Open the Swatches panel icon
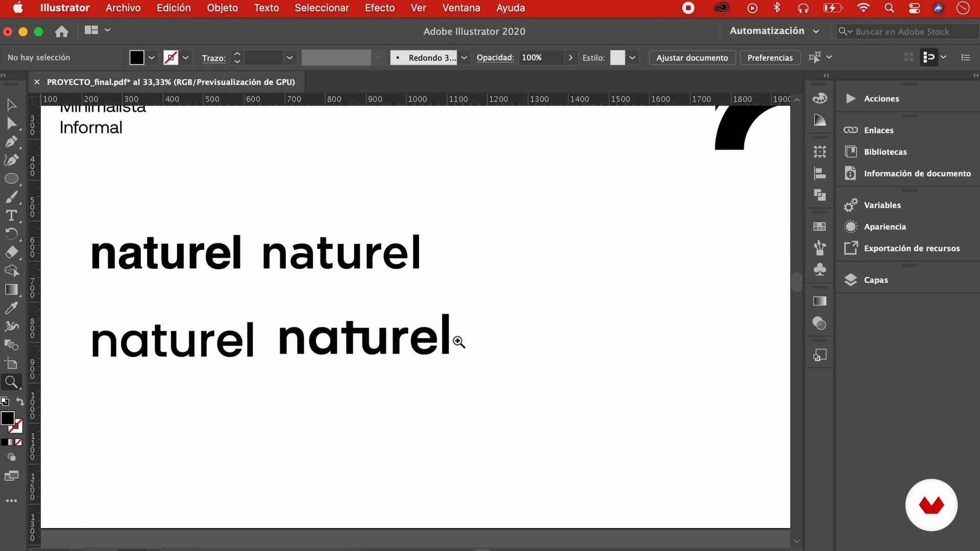 click(x=820, y=227)
